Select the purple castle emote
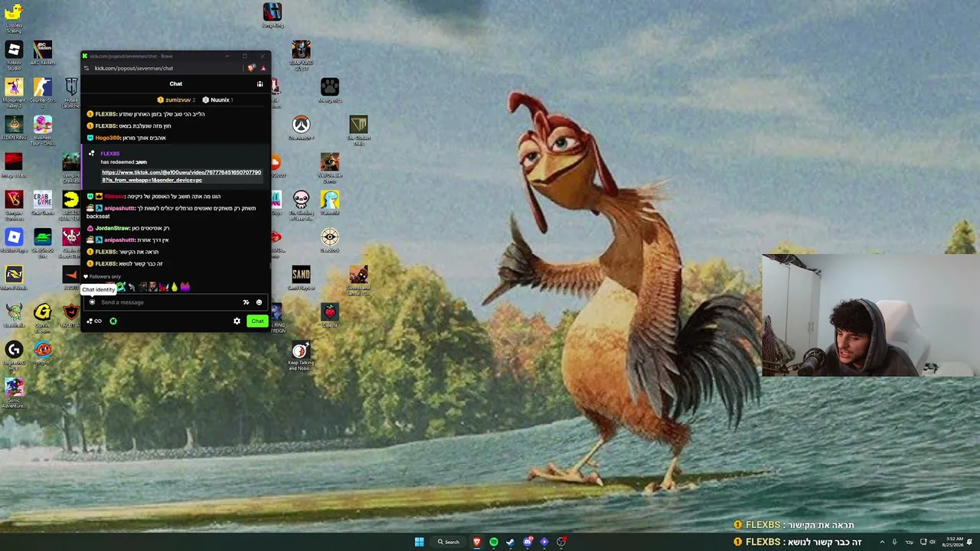Screen dimensions: 980x551 click(x=185, y=287)
